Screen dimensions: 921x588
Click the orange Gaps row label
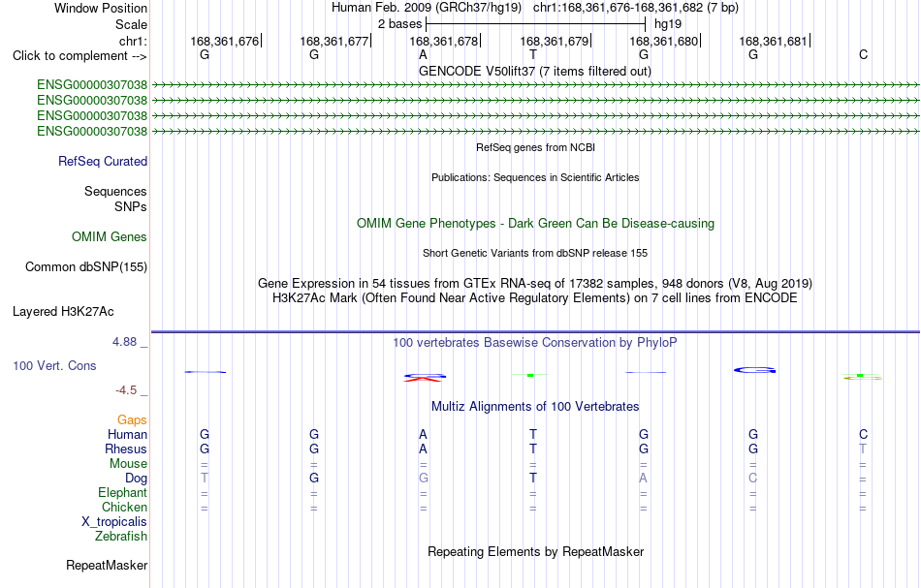(132, 419)
